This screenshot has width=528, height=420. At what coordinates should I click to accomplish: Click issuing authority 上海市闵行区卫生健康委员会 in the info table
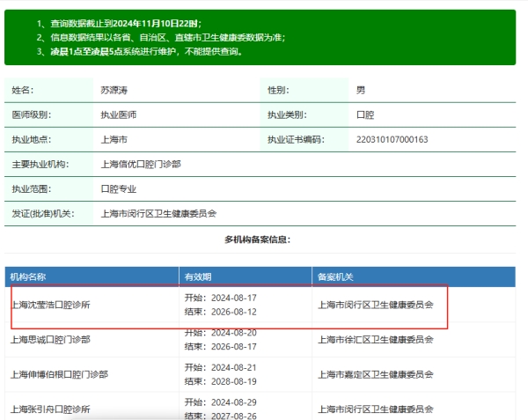tap(158, 214)
